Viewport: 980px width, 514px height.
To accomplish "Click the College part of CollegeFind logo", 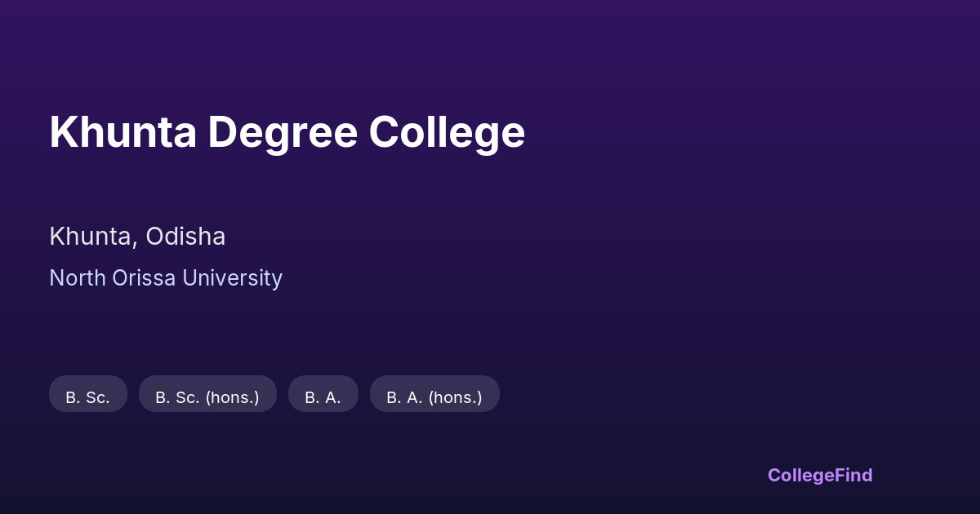I will [799, 475].
